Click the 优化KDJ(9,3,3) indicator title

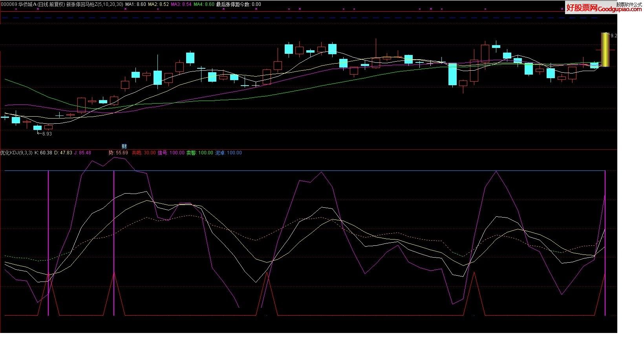(x=16, y=153)
